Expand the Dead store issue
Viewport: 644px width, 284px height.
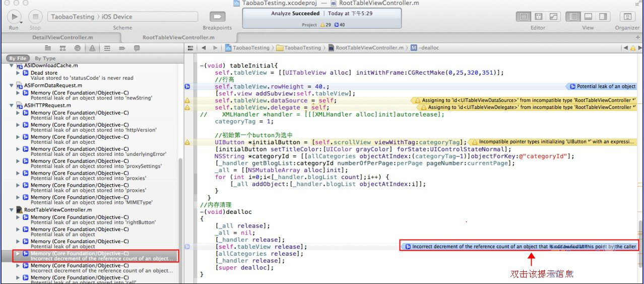[x=18, y=73]
